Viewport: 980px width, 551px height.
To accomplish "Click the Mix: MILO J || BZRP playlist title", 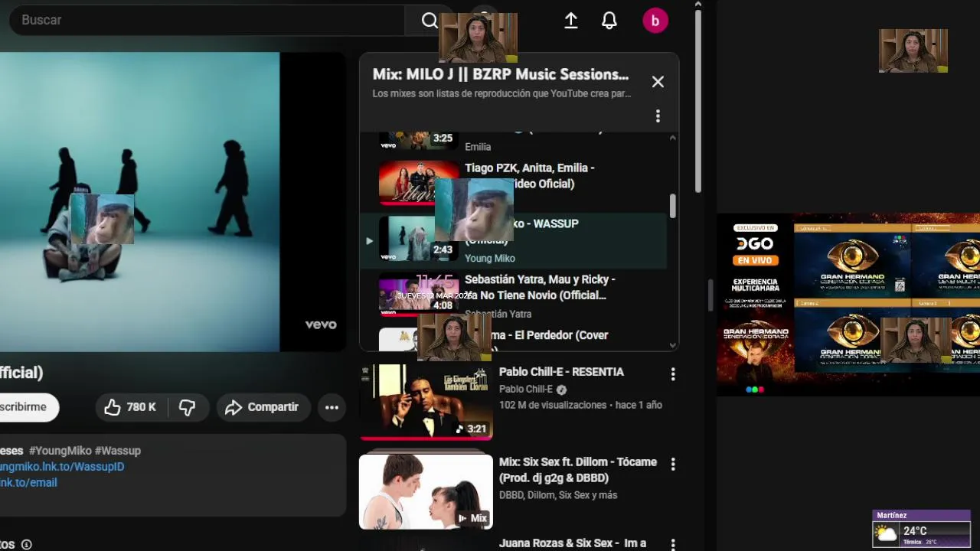I will [x=501, y=74].
